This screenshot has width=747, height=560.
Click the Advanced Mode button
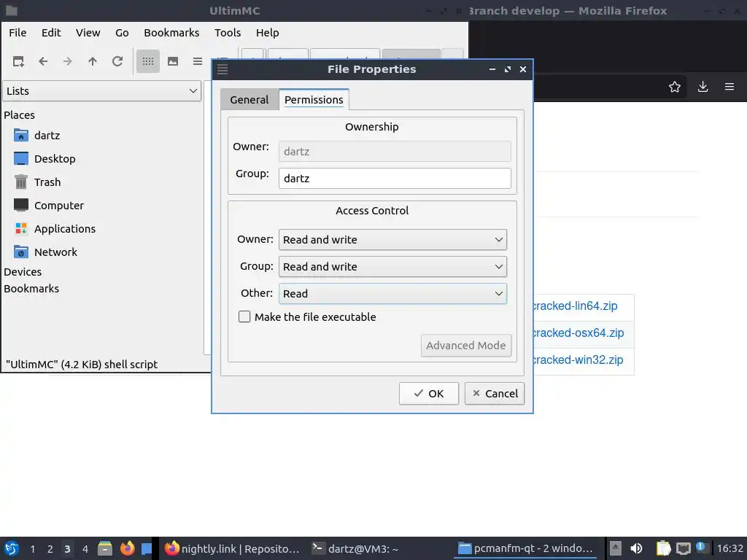click(x=466, y=346)
